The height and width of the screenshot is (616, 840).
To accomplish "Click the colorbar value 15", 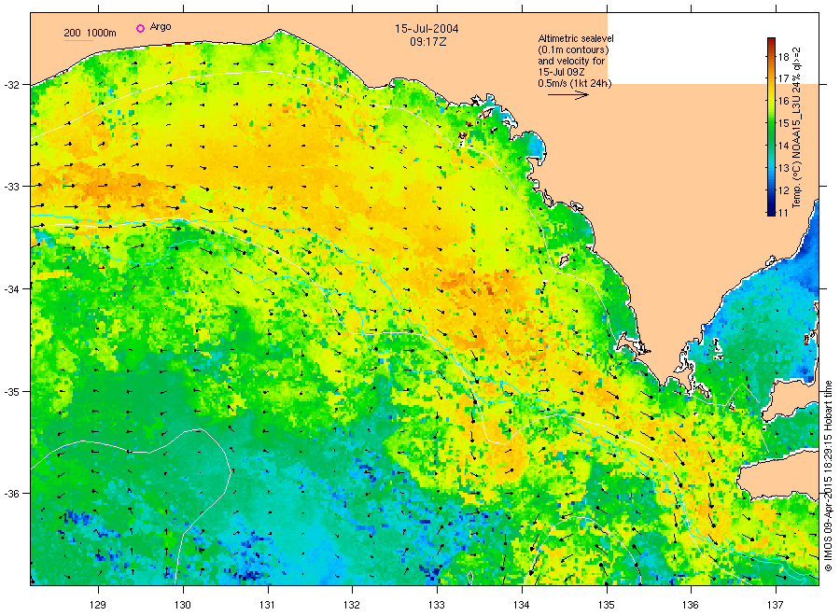I will tap(783, 123).
